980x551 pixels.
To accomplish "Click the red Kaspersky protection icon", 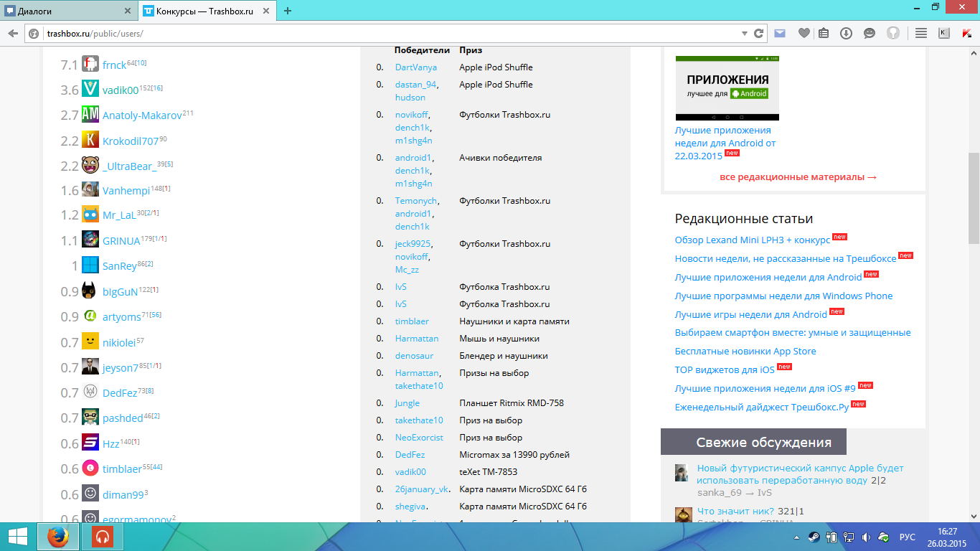I will coord(966,33).
